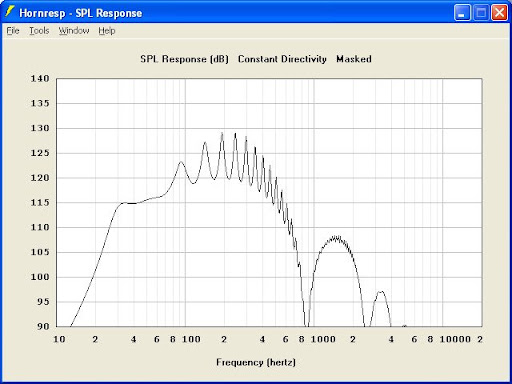
Task: Click the 100 value on vertical axis
Action: point(40,277)
